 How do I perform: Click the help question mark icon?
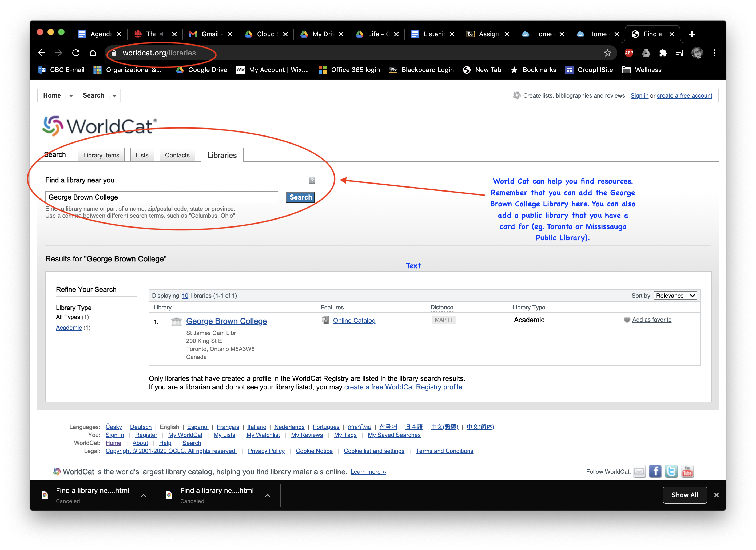312,180
